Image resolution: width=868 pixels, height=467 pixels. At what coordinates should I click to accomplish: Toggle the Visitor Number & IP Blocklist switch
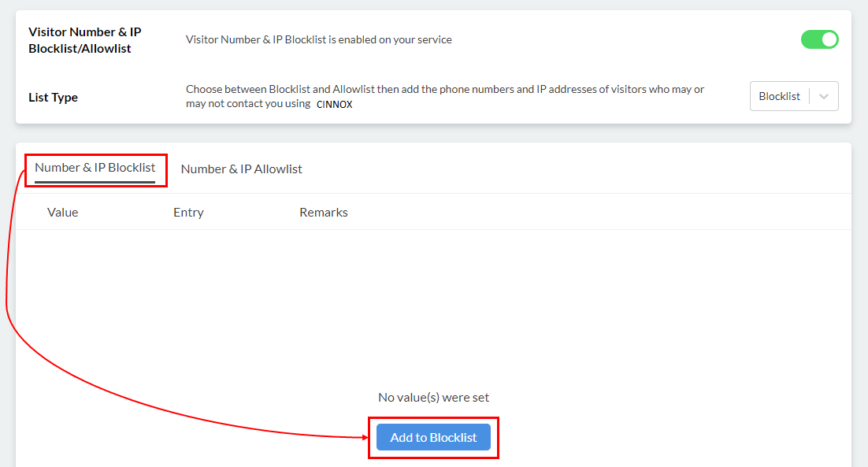(819, 39)
